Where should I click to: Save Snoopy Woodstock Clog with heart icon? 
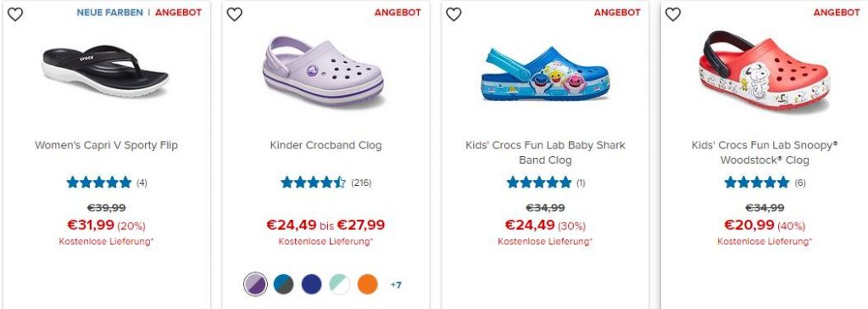pyautogui.click(x=673, y=14)
